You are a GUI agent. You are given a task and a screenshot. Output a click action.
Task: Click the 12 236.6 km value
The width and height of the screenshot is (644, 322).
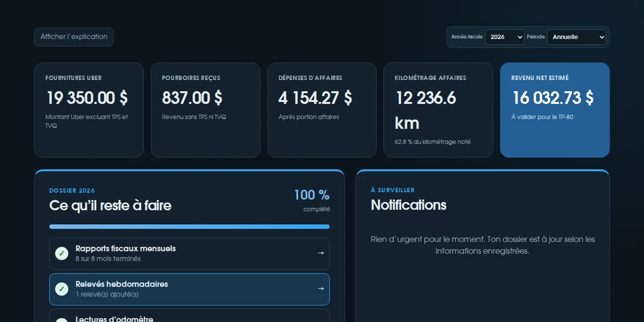click(x=425, y=110)
